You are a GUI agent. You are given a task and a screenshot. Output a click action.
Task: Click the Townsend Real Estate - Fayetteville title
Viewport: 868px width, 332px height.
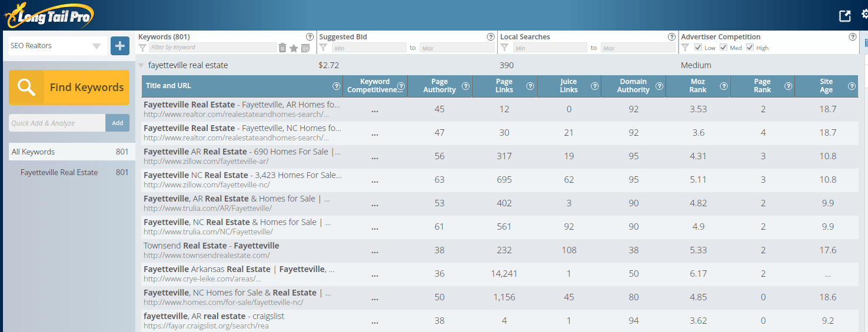tap(211, 246)
